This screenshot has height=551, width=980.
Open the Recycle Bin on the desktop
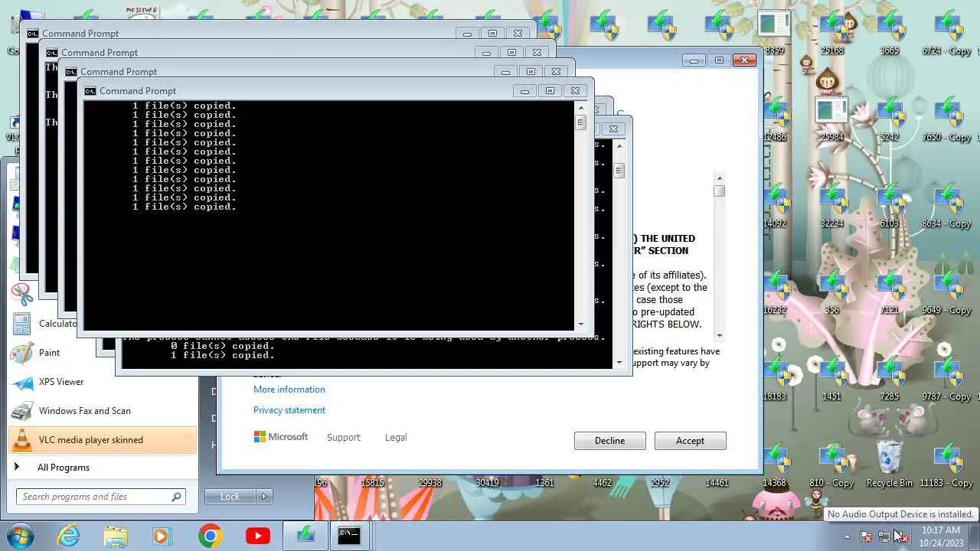(890, 465)
